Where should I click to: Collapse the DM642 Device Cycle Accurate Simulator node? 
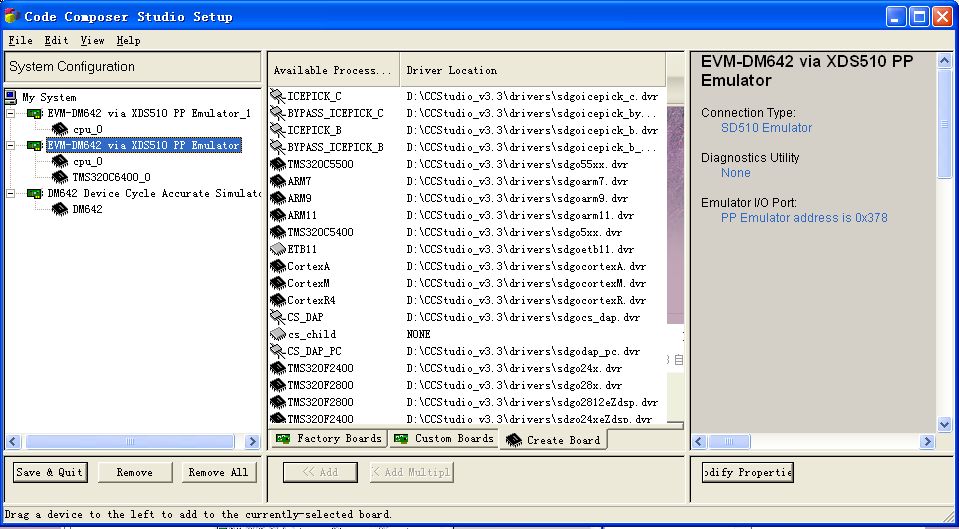point(11,194)
